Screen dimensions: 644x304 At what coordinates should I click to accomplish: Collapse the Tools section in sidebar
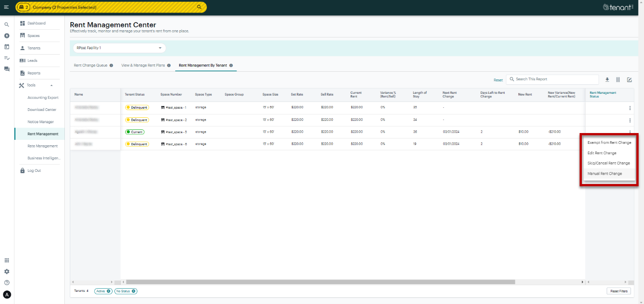point(51,85)
